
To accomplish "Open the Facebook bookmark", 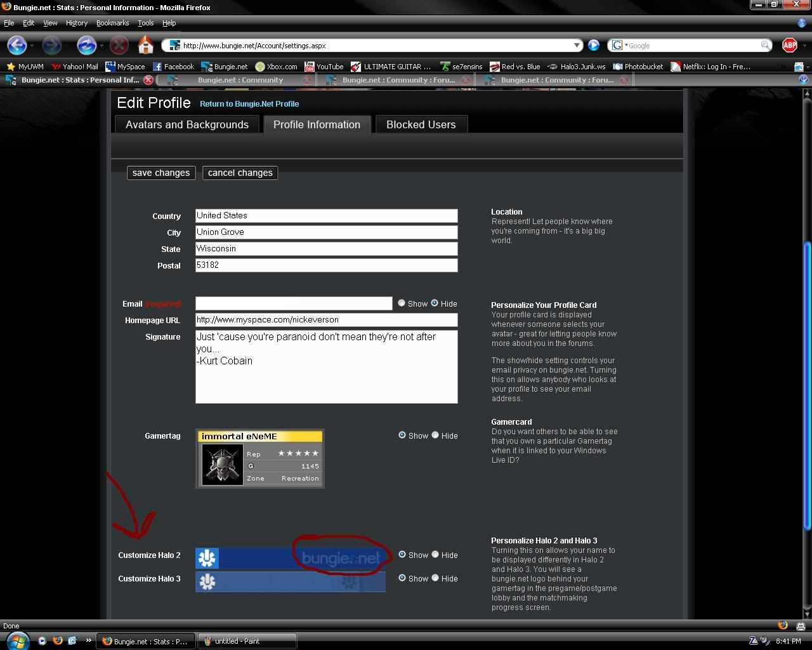I will point(173,67).
